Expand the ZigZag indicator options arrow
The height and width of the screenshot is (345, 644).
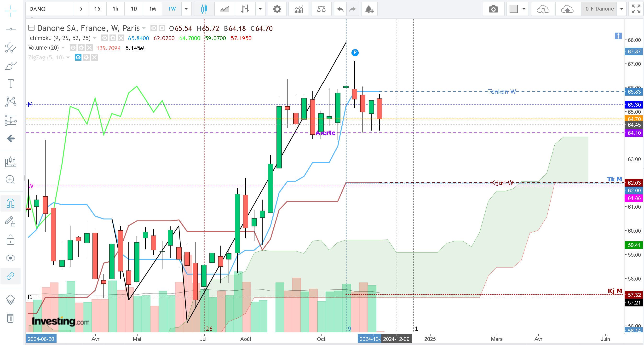(68, 58)
